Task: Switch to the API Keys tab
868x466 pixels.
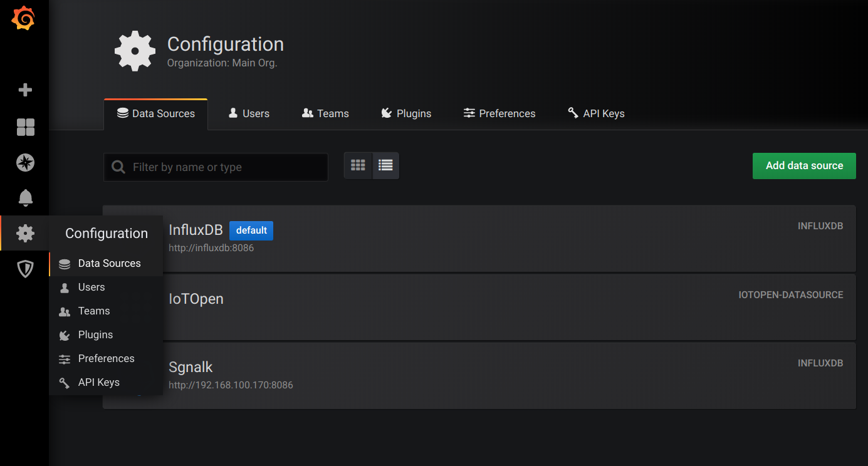Action: 596,114
